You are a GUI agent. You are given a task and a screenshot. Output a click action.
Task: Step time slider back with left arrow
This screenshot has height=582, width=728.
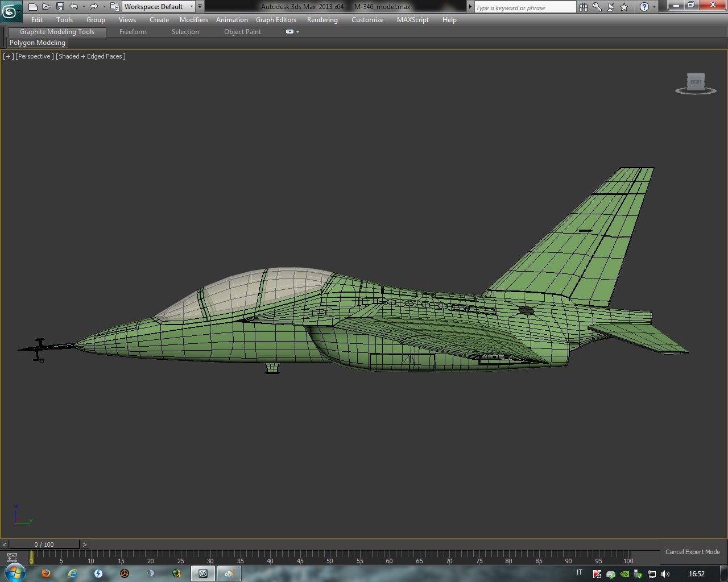coord(5,544)
